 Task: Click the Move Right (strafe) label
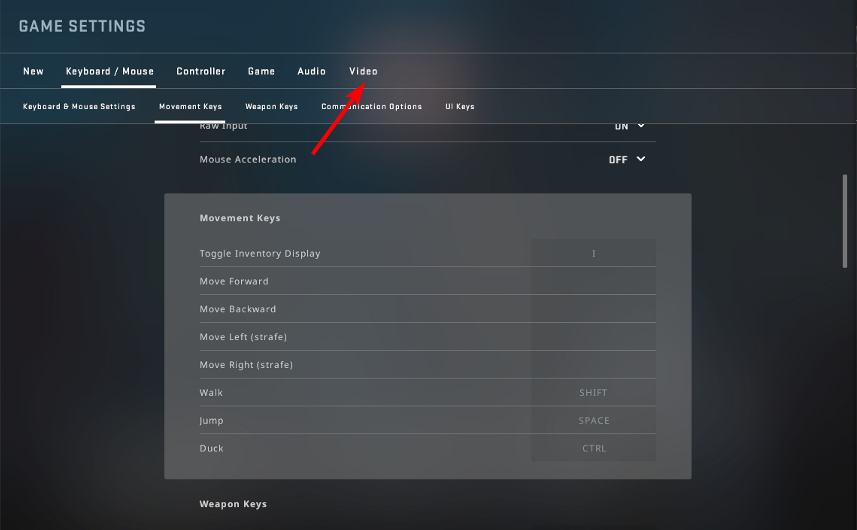[x=246, y=365]
